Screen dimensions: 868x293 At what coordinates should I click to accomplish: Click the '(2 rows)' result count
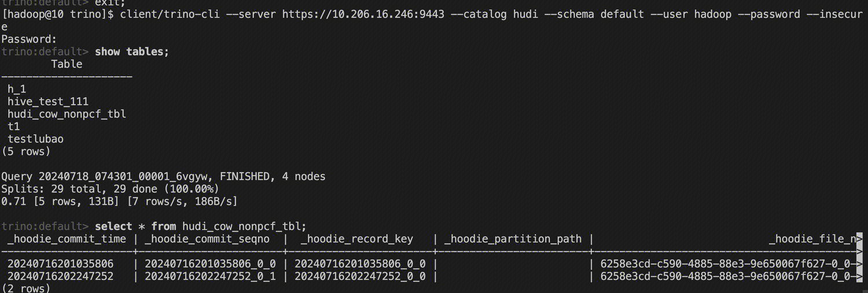click(26, 288)
